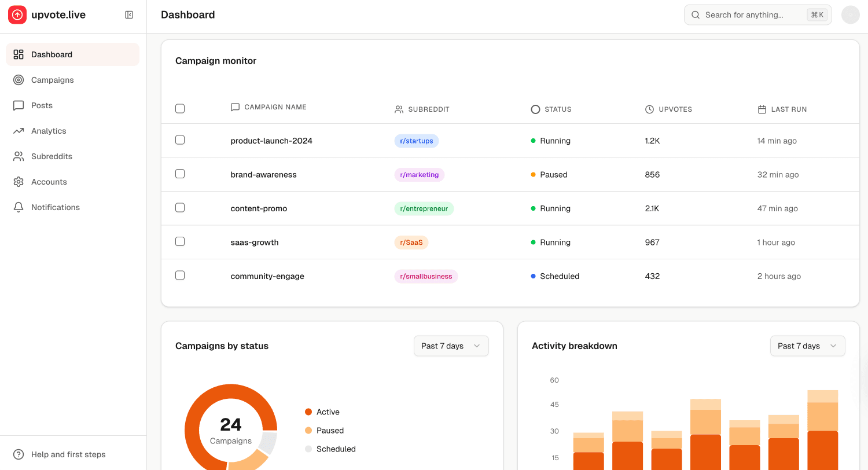Tick the checkbox next to saas-growth
The height and width of the screenshot is (470, 868).
pyautogui.click(x=179, y=241)
